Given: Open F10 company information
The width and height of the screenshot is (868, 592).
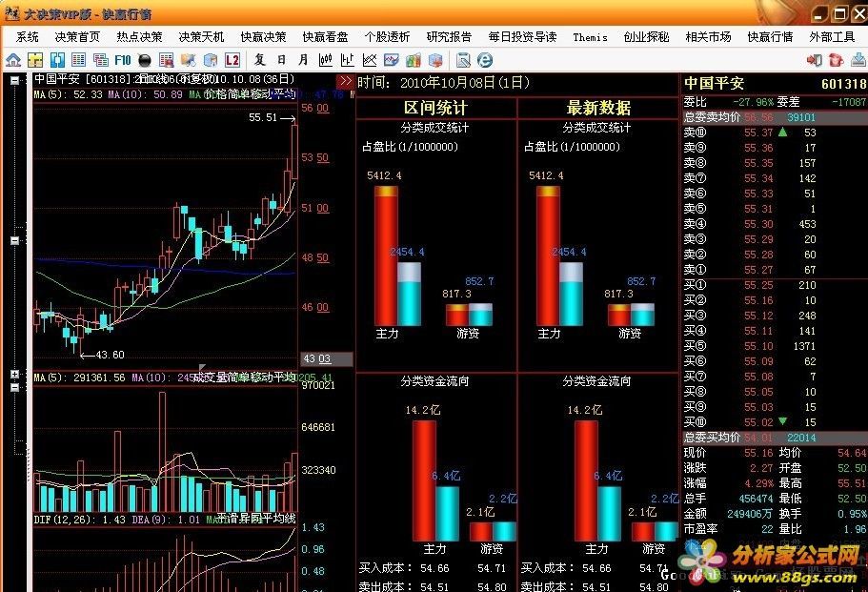Looking at the screenshot, I should 122,60.
